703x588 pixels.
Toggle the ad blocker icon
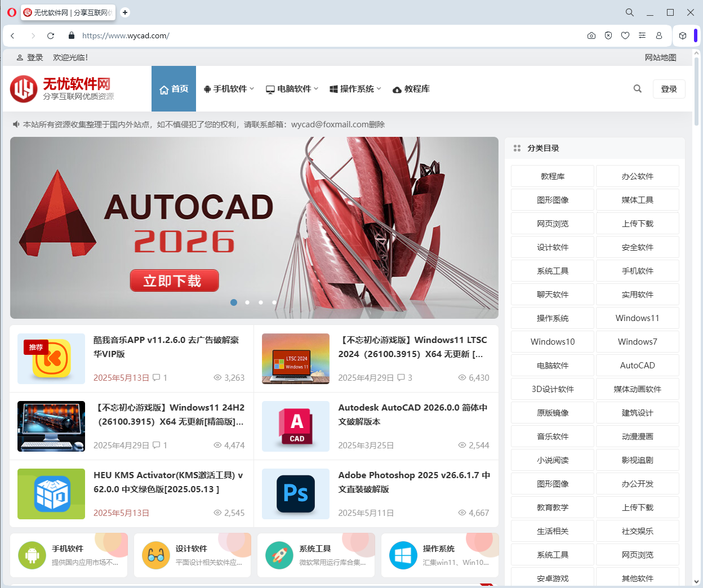[608, 35]
